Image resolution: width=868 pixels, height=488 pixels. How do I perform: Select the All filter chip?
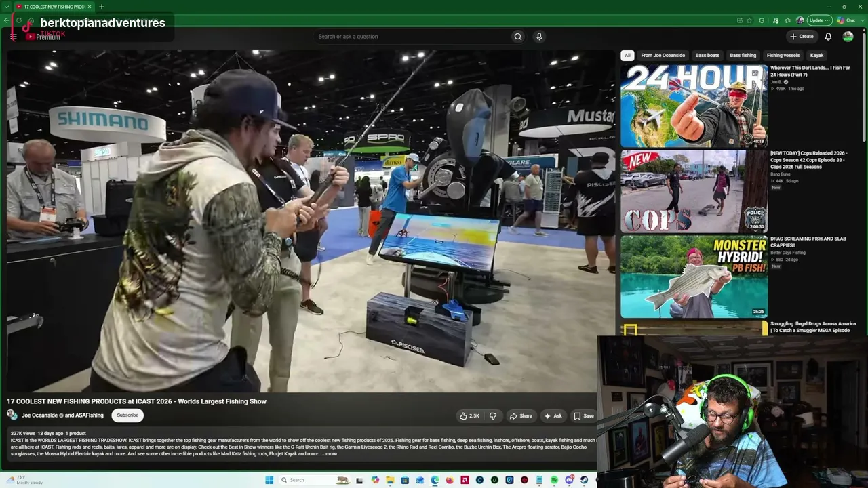(627, 56)
